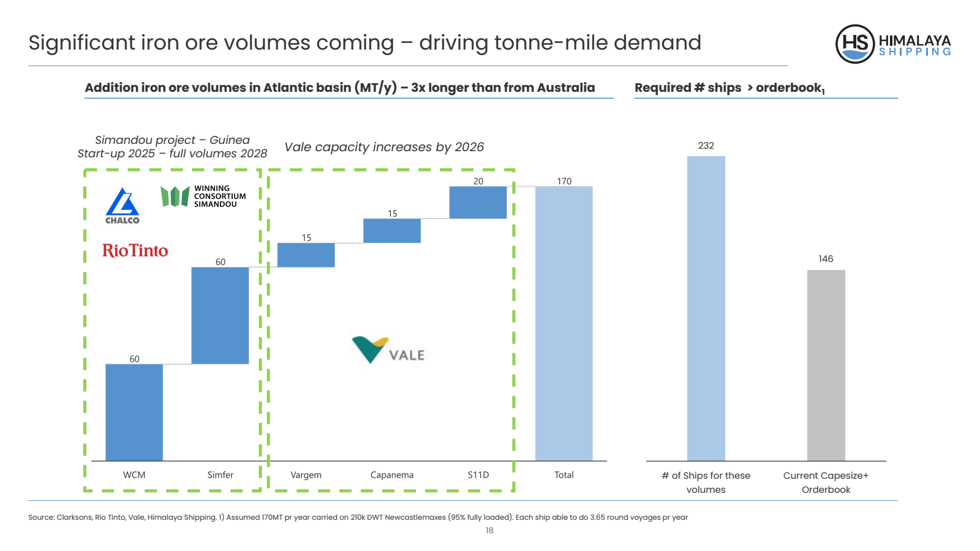Click the '20' data label above S11D

(478, 181)
